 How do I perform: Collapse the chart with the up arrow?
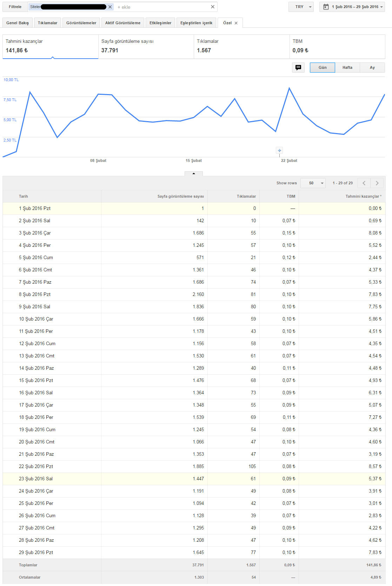click(x=194, y=173)
